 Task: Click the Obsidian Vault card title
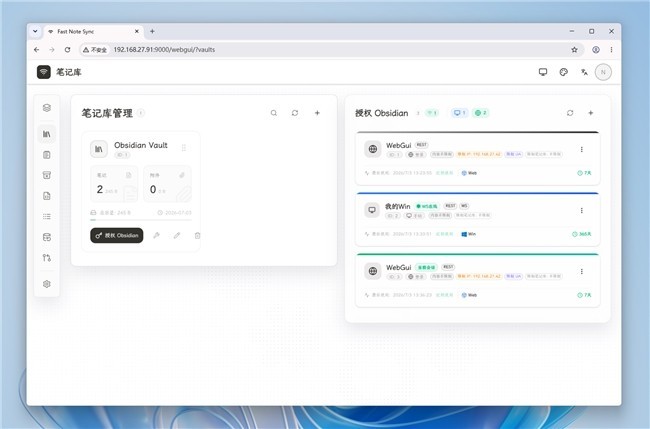point(141,145)
